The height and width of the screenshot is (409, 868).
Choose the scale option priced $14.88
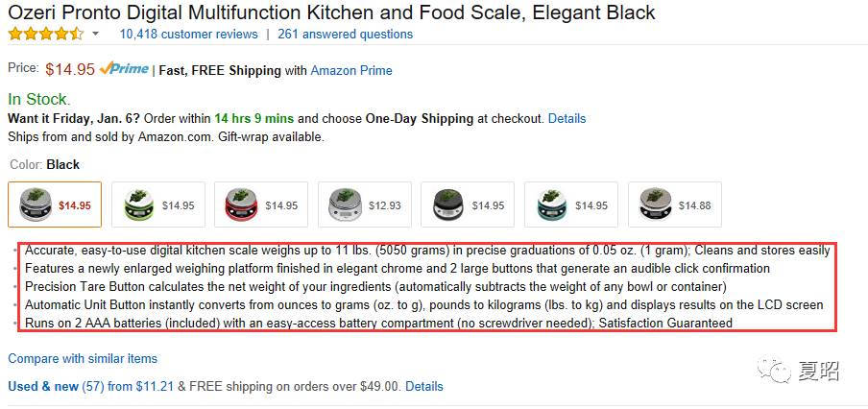coord(674,204)
